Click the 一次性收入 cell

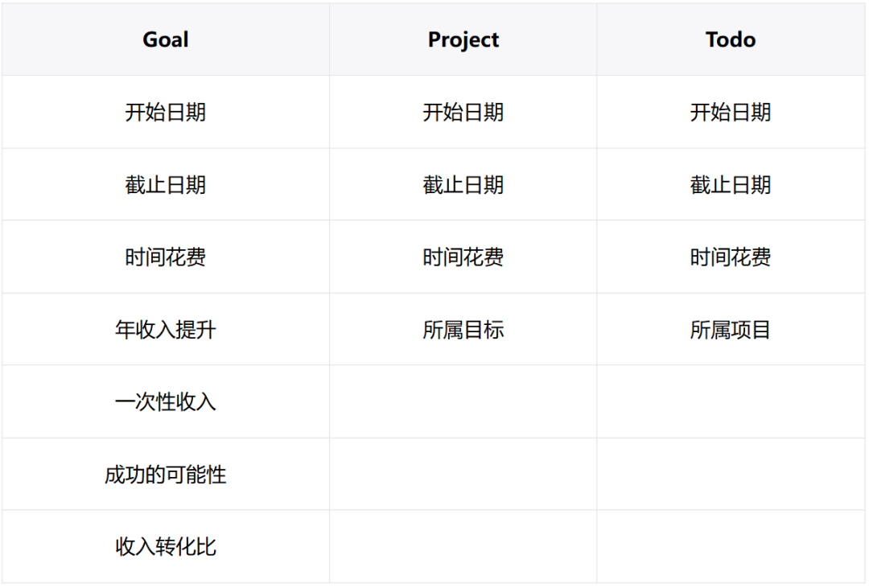point(165,402)
